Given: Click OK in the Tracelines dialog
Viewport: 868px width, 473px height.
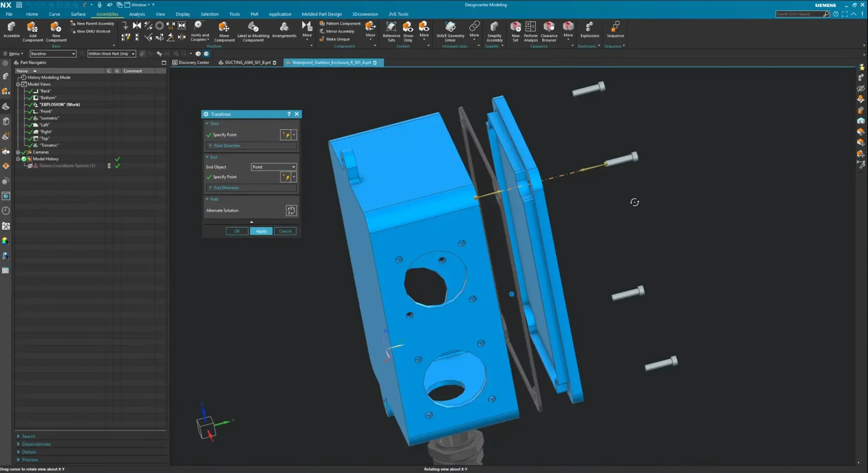Looking at the screenshot, I should 237,231.
